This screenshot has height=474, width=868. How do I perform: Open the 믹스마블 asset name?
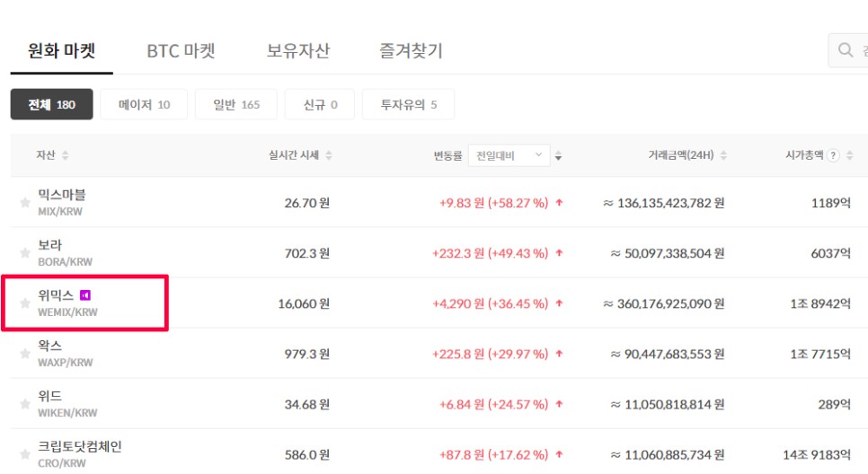(61, 195)
